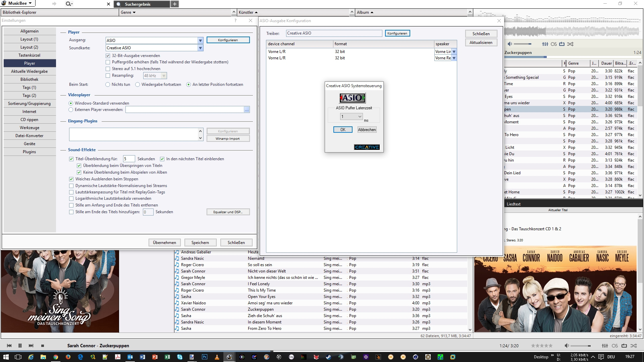Open MusicBee main menu dropdown
Image resolution: width=644 pixels, height=362 pixels.
(18, 3)
